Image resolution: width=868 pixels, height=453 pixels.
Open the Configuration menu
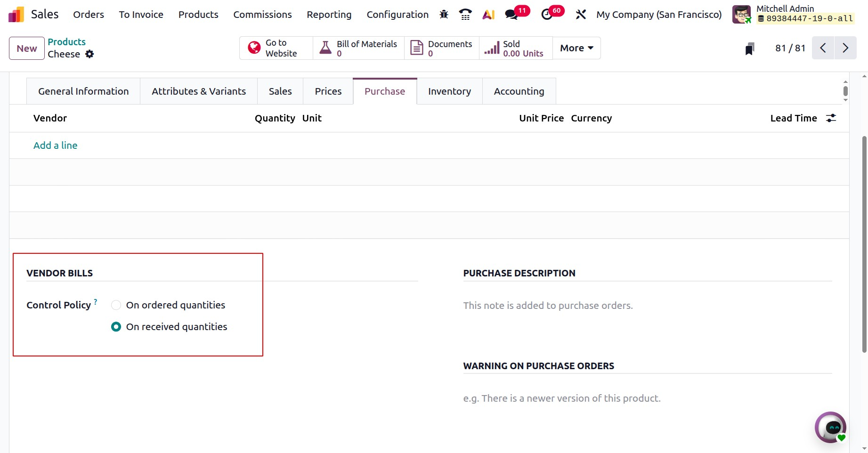point(397,15)
